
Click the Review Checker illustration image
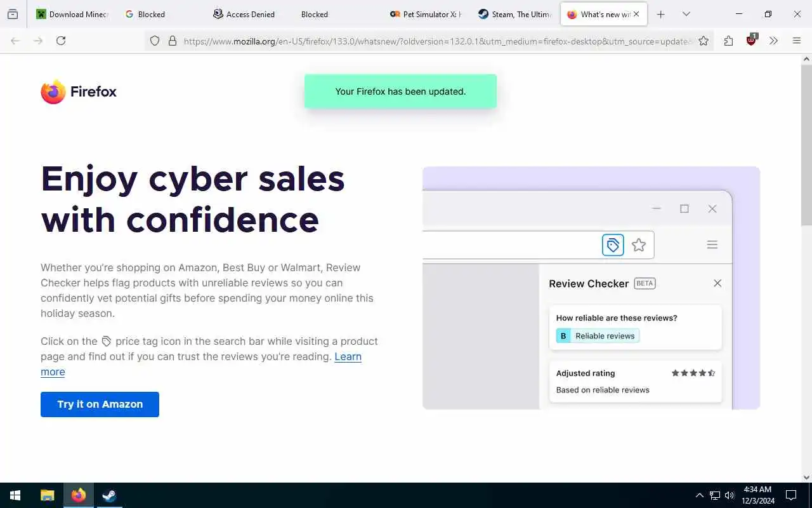tap(591, 288)
